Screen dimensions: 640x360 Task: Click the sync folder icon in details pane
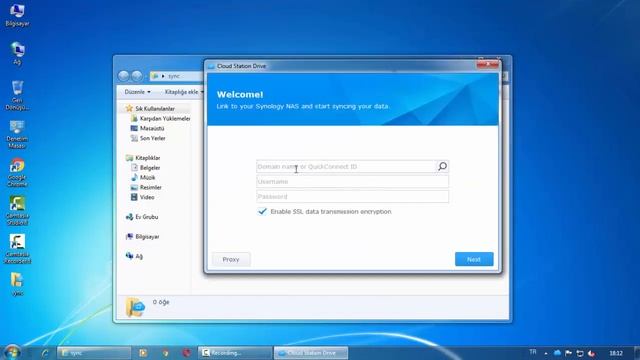point(135,307)
